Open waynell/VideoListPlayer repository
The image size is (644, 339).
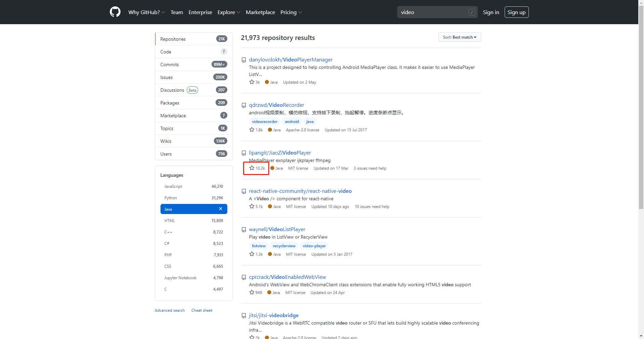tap(277, 229)
